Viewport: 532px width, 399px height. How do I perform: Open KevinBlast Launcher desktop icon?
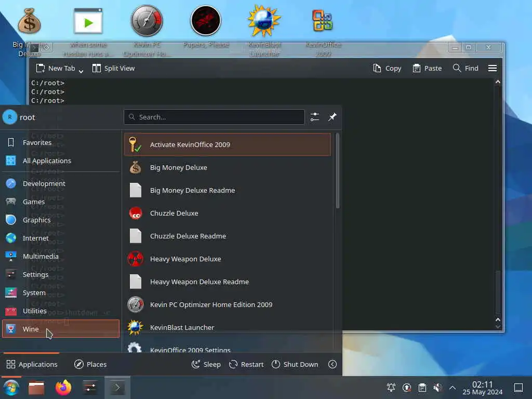coord(264,21)
